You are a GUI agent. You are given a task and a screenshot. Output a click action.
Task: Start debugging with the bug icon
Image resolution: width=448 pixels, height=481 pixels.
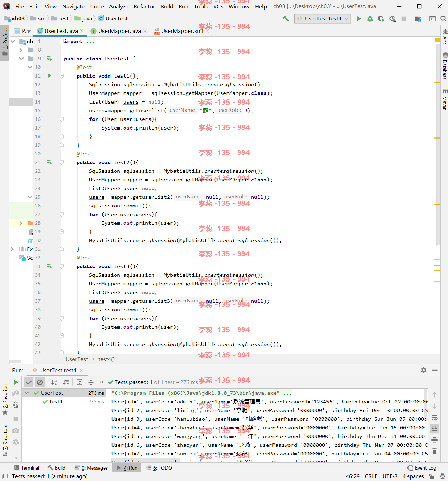pyautogui.click(x=370, y=19)
